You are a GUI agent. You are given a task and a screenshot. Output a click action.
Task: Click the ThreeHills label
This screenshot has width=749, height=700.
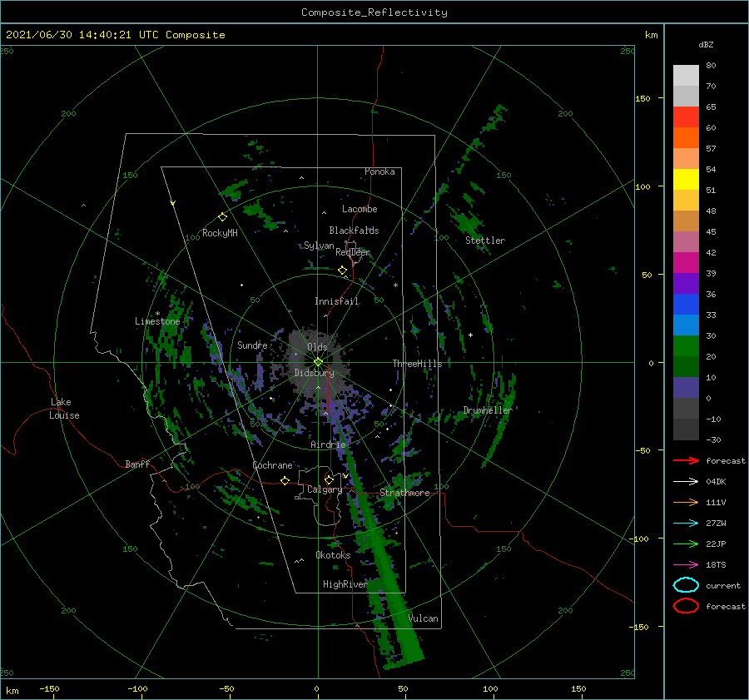click(x=418, y=364)
